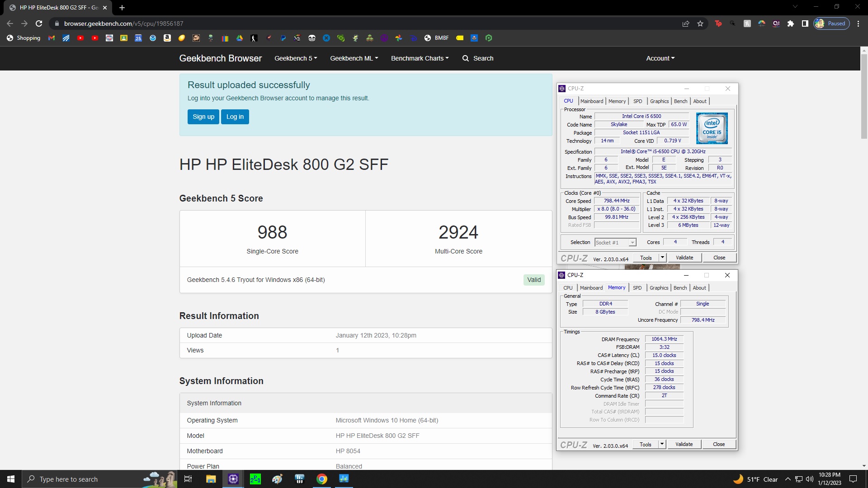Click the Sign up button
This screenshot has width=868, height=488.
[x=203, y=117]
